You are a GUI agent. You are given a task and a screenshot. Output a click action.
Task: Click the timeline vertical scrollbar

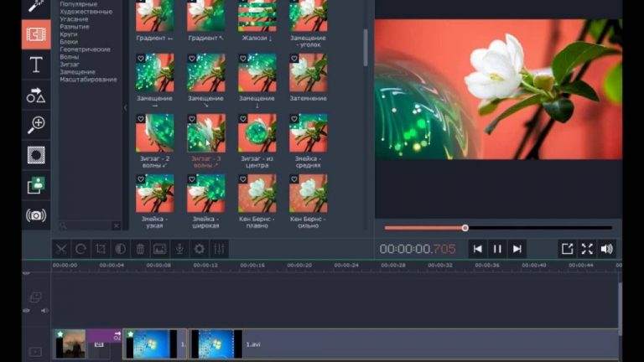click(x=620, y=308)
